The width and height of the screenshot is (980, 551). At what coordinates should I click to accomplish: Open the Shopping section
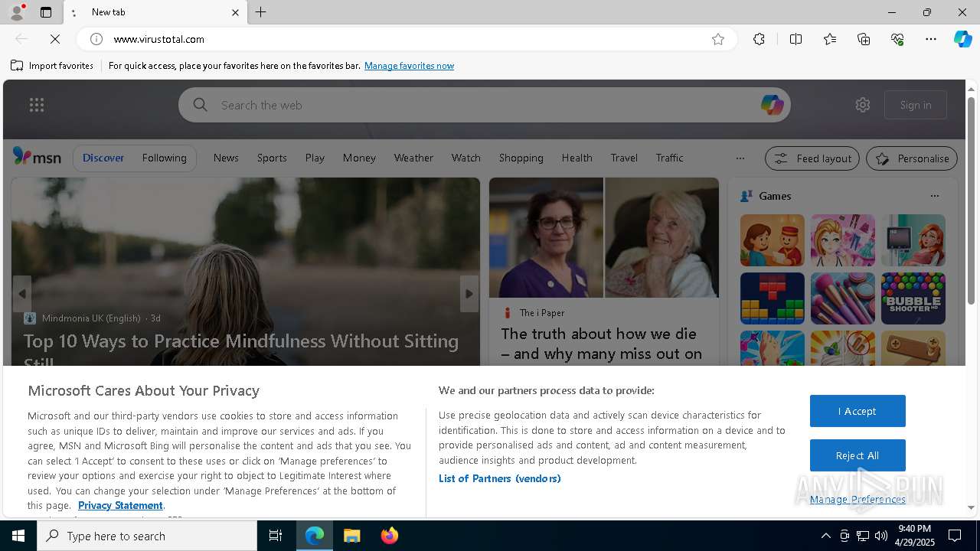(521, 158)
